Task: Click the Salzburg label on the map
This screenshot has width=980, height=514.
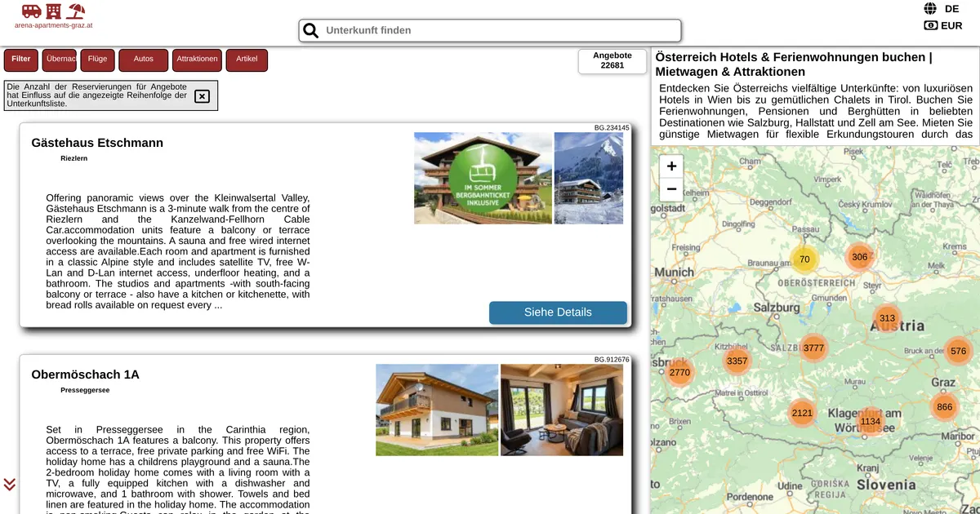Action: point(777,308)
